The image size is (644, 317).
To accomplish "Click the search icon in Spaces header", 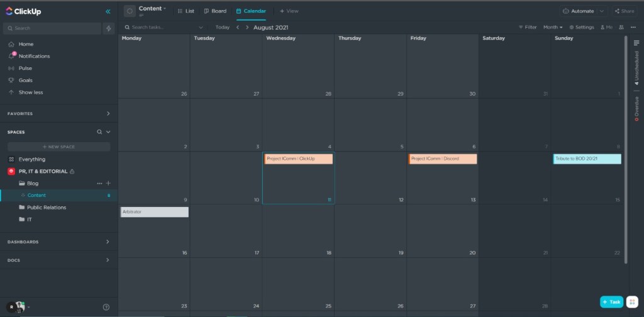I will (99, 132).
